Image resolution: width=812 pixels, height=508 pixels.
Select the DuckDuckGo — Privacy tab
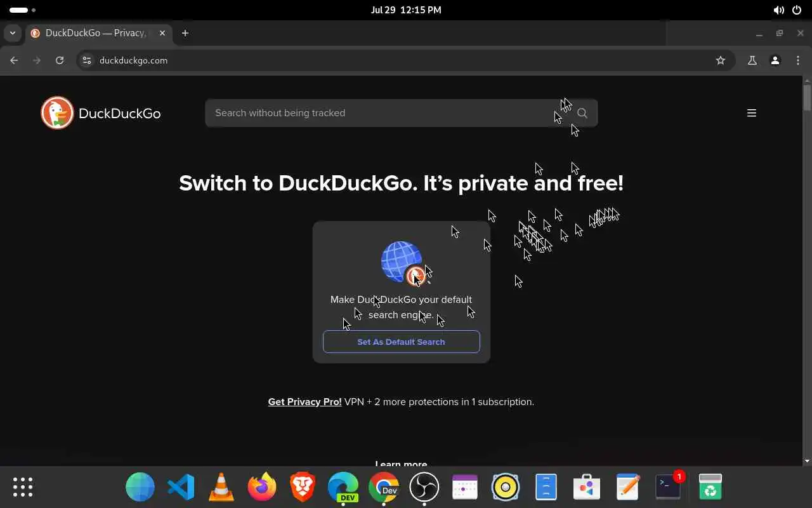(x=98, y=33)
